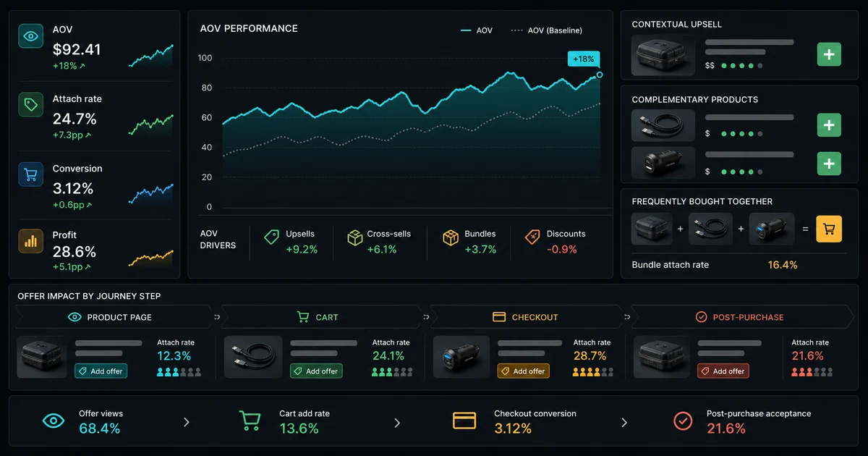Click the AOV eye icon tile

(x=30, y=36)
